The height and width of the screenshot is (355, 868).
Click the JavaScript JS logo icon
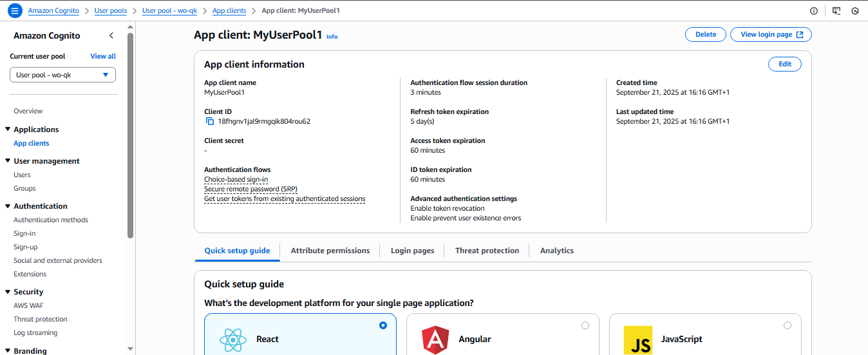637,340
